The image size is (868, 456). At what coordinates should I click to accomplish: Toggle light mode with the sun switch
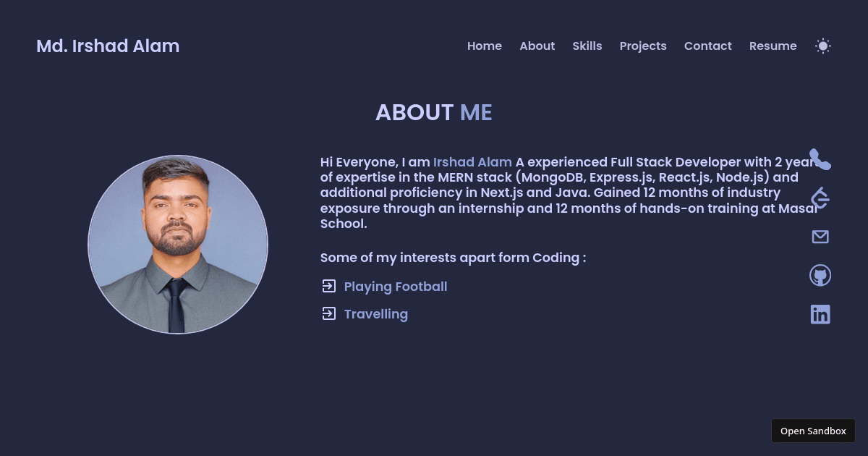coord(823,46)
